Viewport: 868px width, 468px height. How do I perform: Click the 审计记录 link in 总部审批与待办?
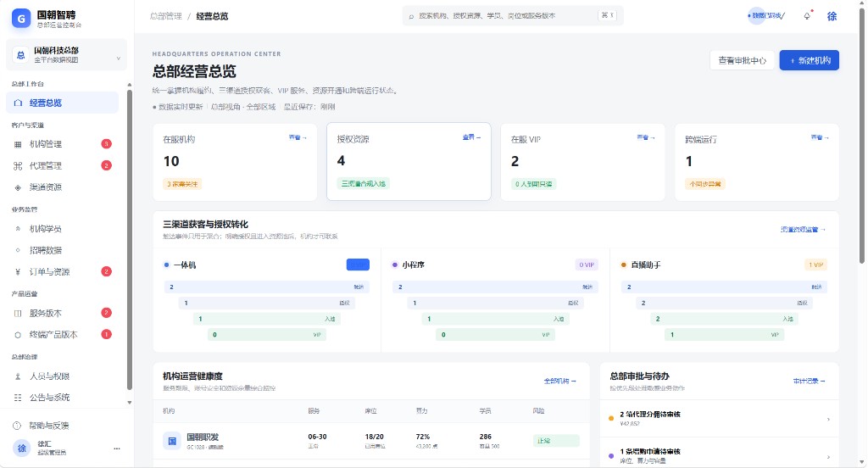coord(810,381)
